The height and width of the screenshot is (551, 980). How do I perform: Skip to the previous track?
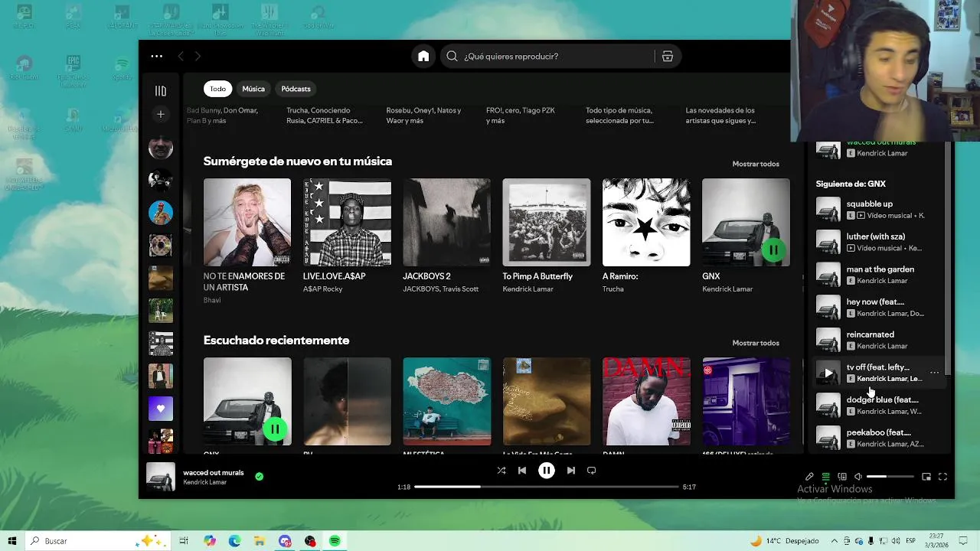pyautogui.click(x=522, y=471)
